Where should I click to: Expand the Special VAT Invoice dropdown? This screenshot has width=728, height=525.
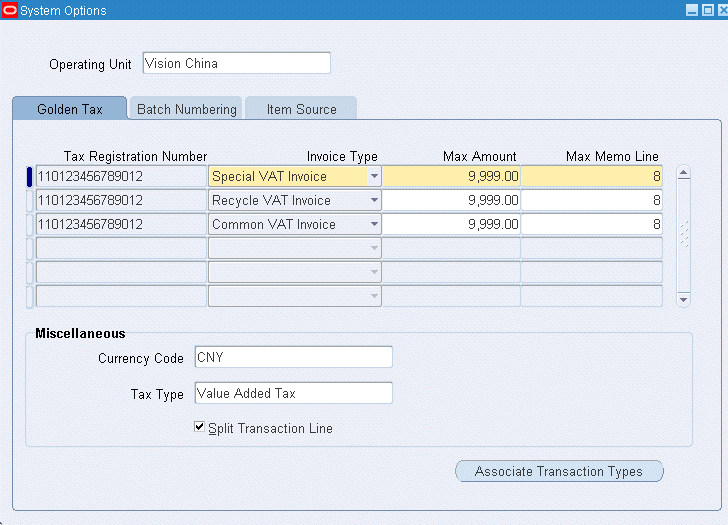pyautogui.click(x=374, y=176)
